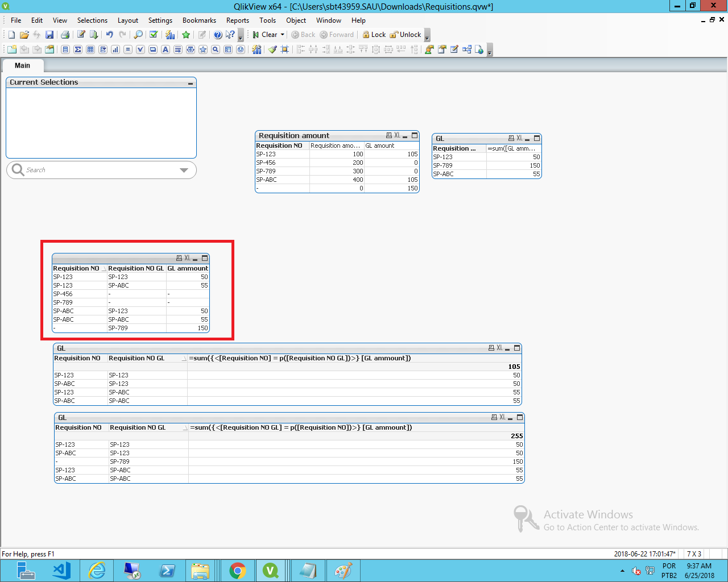Open Visual Studio Code from the taskbar
Image resolution: width=728 pixels, height=582 pixels.
click(61, 571)
